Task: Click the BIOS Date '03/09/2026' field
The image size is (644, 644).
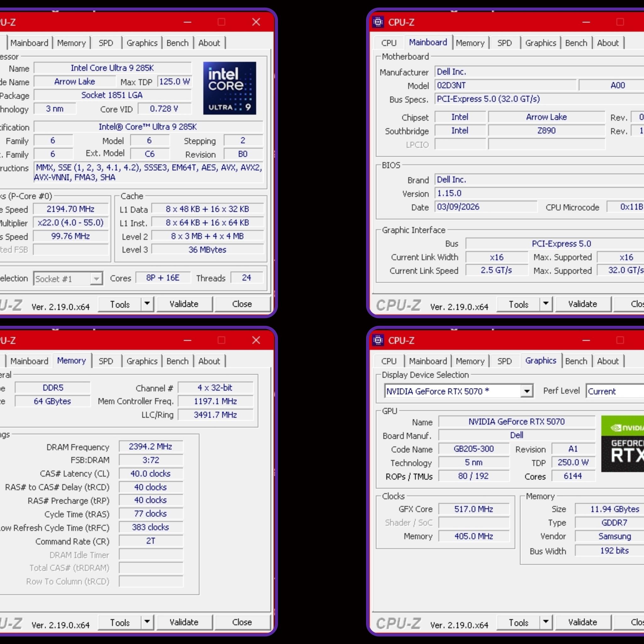Action: tap(486, 207)
